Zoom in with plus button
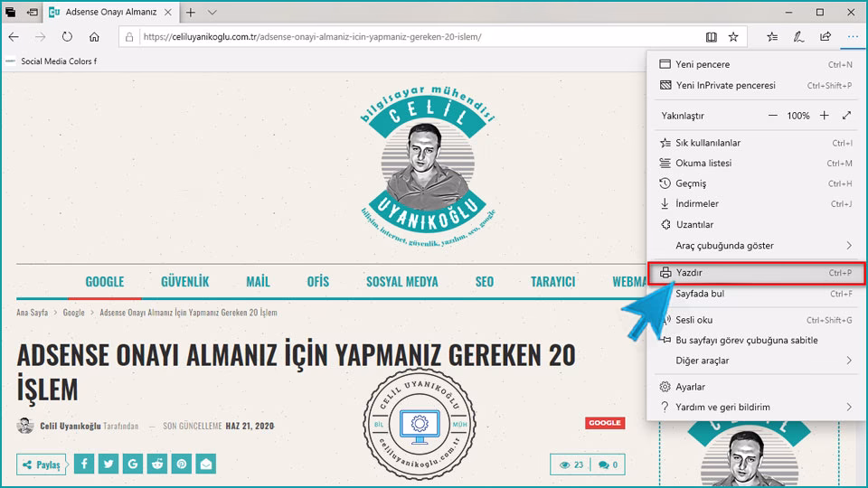This screenshot has height=488, width=868. pos(825,115)
